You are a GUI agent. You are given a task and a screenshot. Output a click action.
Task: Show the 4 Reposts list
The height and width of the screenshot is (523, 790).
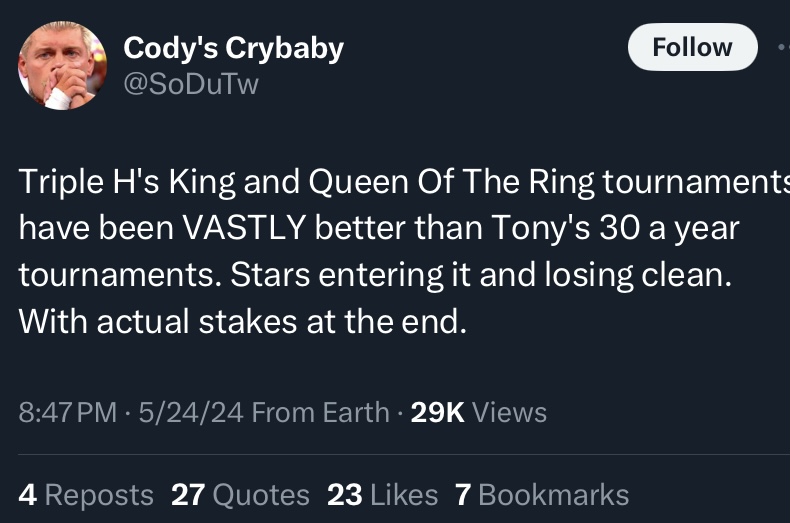point(86,495)
